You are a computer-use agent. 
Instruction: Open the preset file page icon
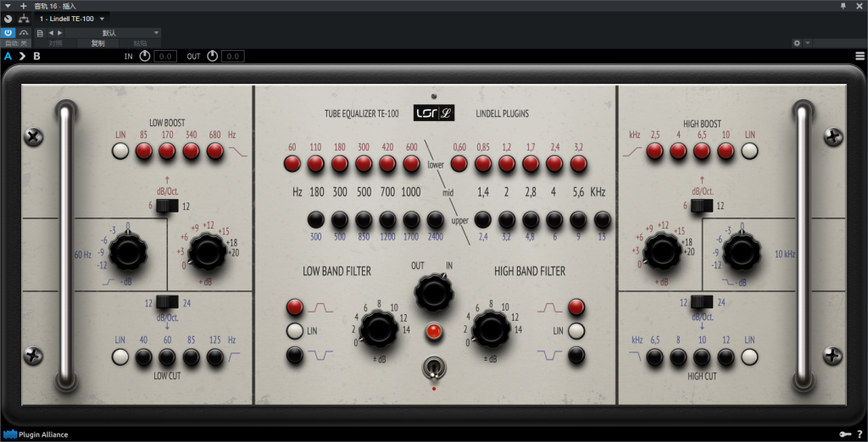[x=40, y=33]
